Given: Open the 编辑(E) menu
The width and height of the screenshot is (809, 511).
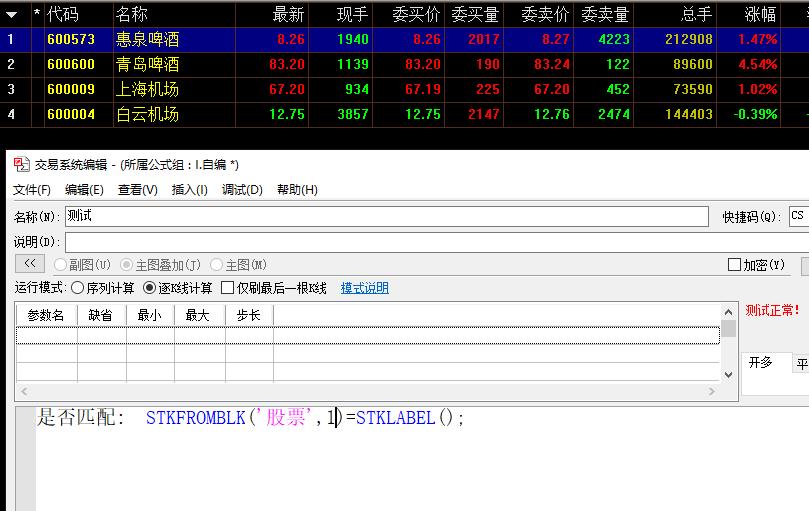Looking at the screenshot, I should click(x=84, y=190).
